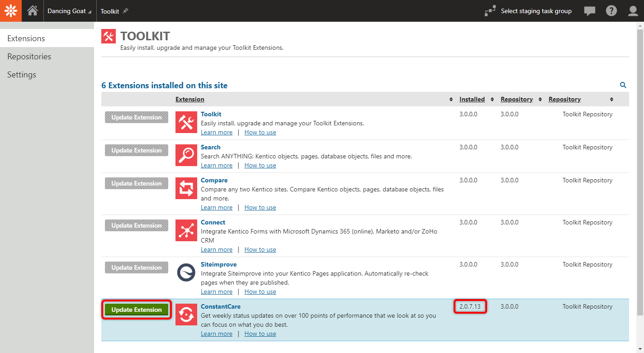Sort by the Extension column header
The image size is (644, 353).
[190, 100]
